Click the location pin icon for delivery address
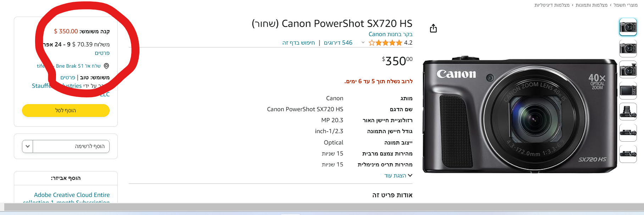The image size is (644, 215). click(x=106, y=66)
